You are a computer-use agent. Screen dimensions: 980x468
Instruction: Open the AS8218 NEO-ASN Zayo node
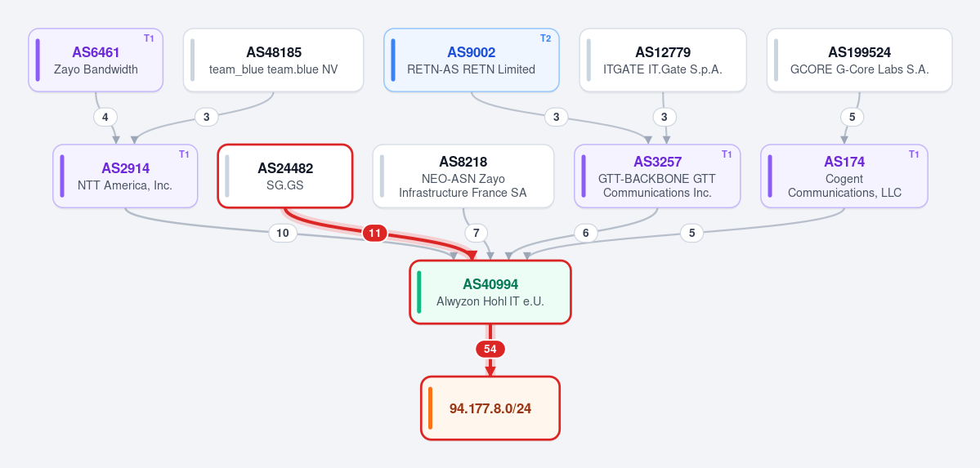[463, 176]
